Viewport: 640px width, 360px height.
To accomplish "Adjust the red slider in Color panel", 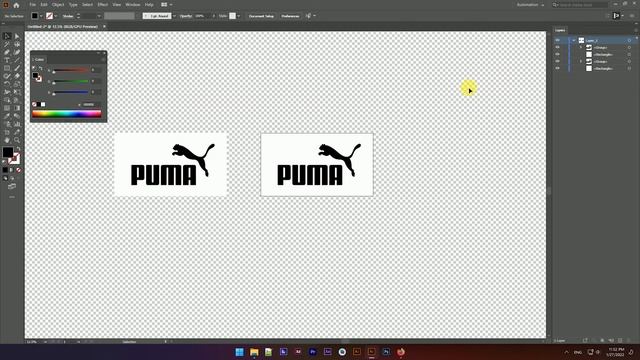I will point(71,70).
